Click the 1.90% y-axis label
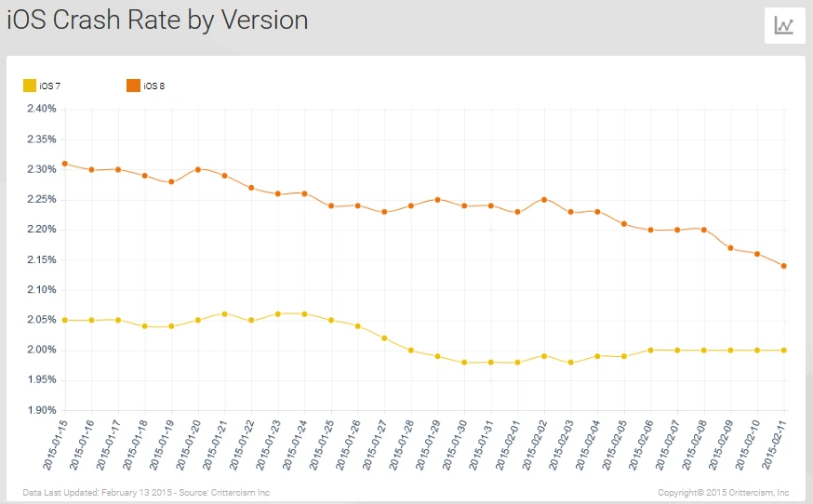This screenshot has height=504, width=813. (x=42, y=410)
